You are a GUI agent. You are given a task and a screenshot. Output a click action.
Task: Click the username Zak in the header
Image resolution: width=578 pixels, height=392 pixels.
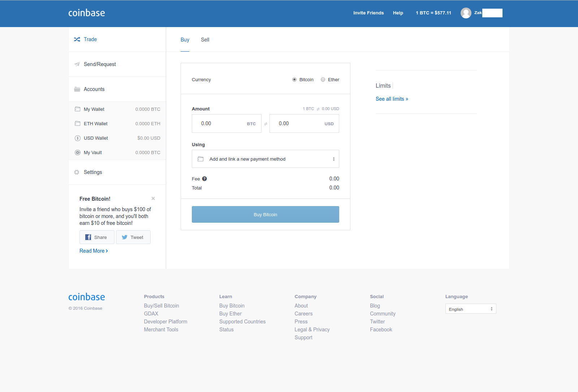click(x=478, y=13)
